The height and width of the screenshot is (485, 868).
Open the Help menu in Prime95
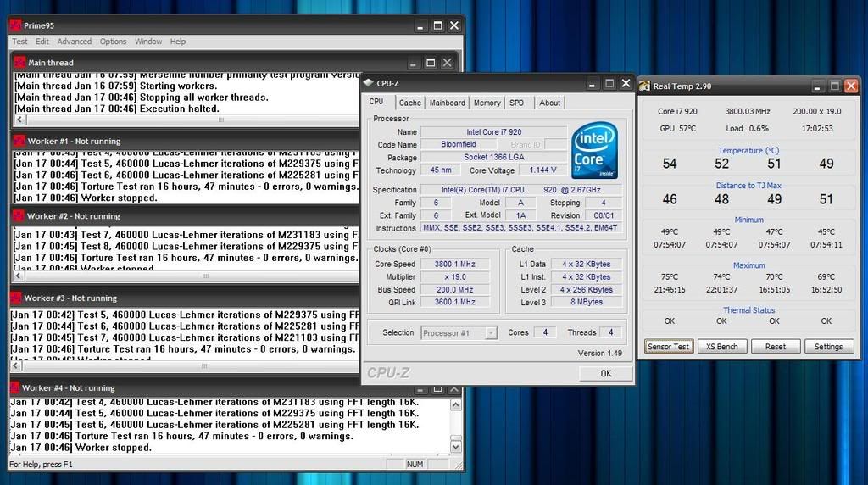point(178,42)
